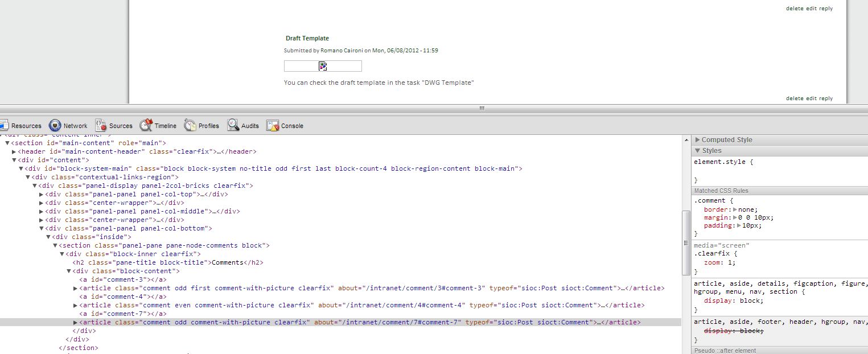
Task: Expand the margin property triangle
Action: tap(735, 217)
